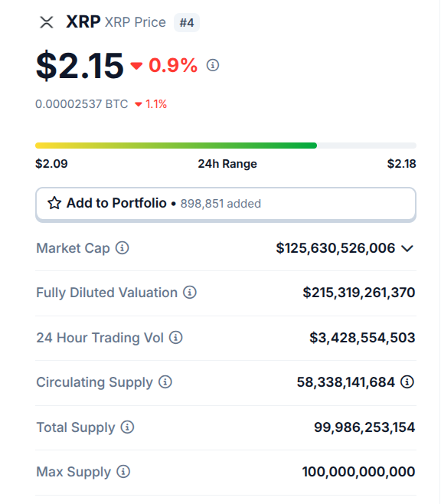Click the $125,630,526,006 market cap value
The height and width of the screenshot is (504, 441).
[335, 248]
